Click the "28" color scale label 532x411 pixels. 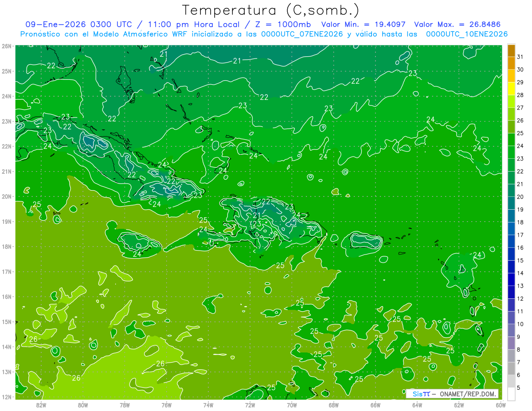pyautogui.click(x=520, y=95)
